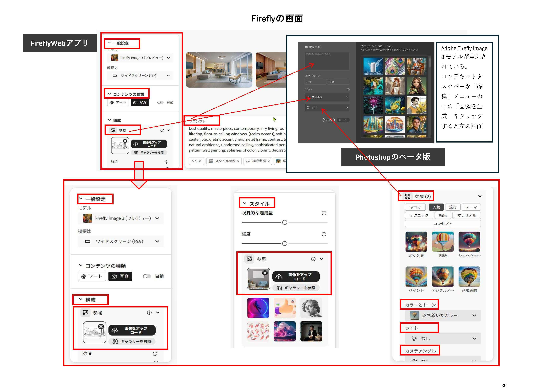This screenshot has width=554, height=392.
Task: Toggle 自動 in the lower 一般設定 panel
Action: (x=147, y=276)
